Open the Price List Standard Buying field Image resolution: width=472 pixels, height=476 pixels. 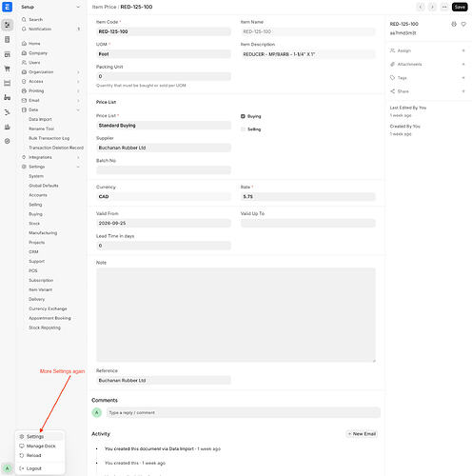[x=164, y=126]
